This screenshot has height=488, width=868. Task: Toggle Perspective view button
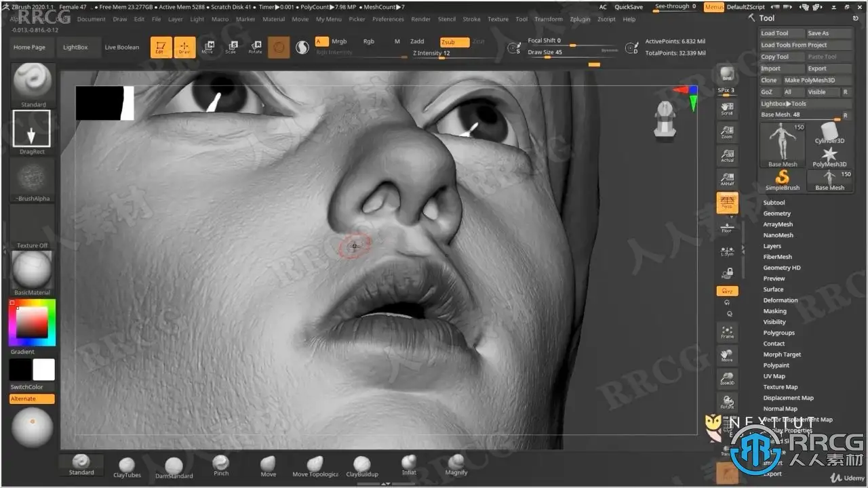coord(727,203)
